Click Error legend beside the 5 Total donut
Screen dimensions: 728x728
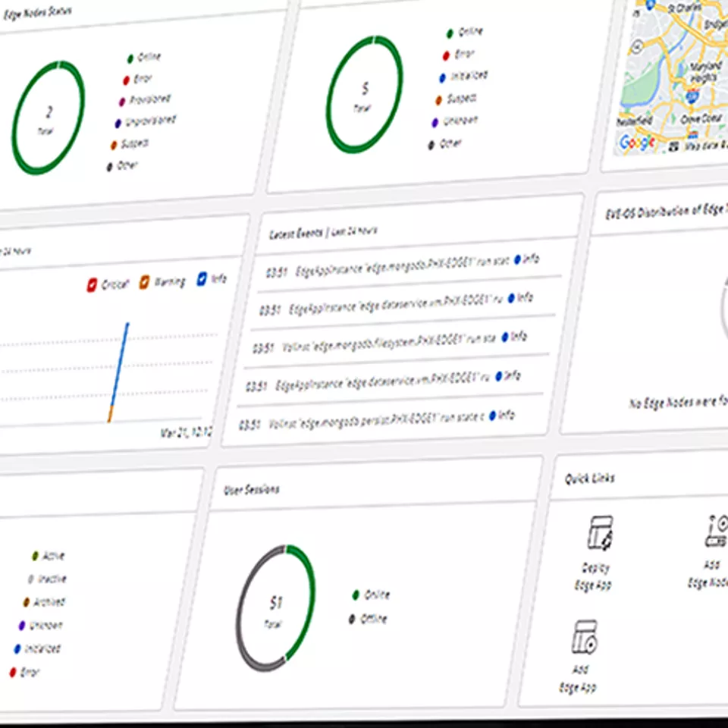(459, 55)
